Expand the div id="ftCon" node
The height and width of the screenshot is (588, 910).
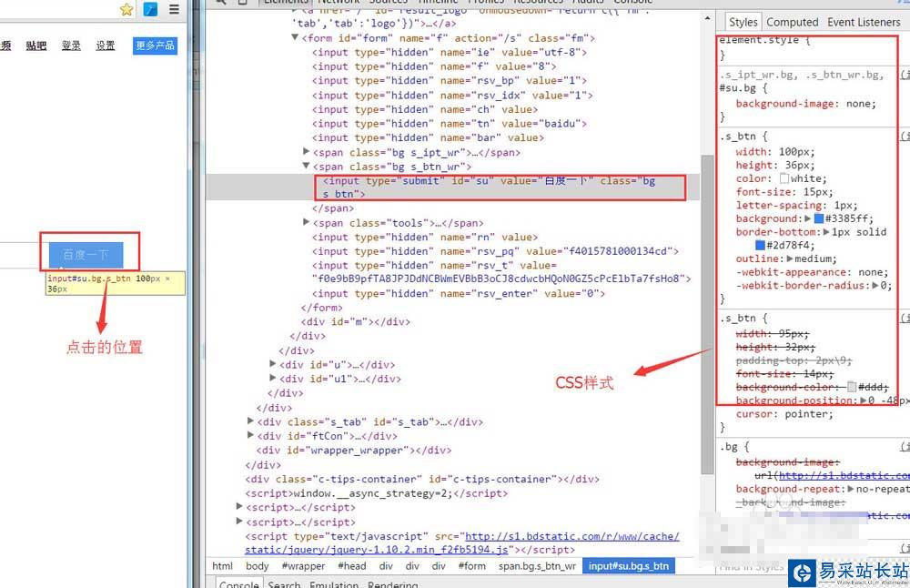point(250,435)
